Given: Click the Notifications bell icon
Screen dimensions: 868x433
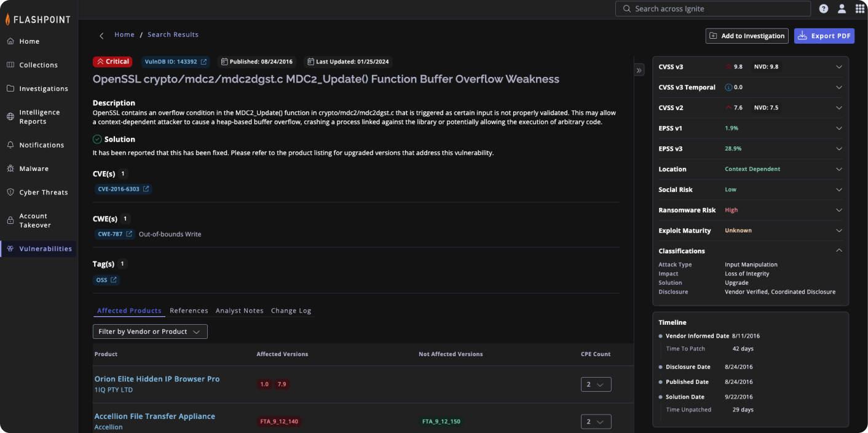Looking at the screenshot, I should 10,145.
